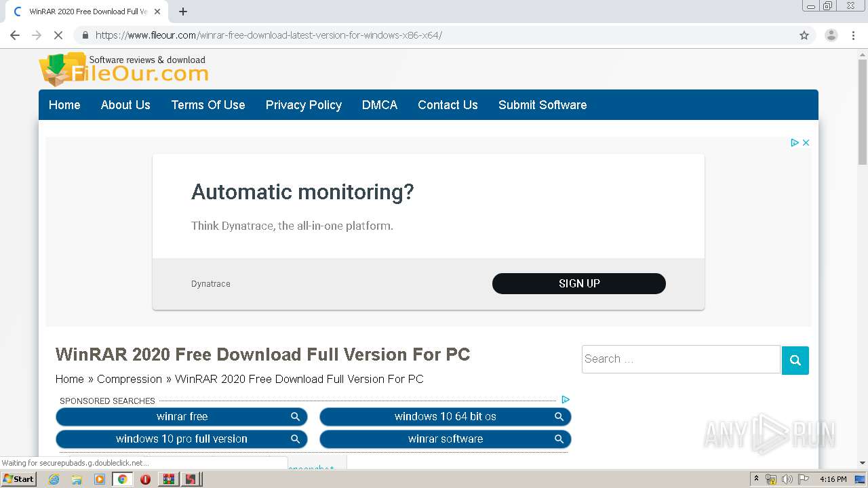Open Chrome's three-dot menu
Screen dimensions: 868x488
point(853,35)
